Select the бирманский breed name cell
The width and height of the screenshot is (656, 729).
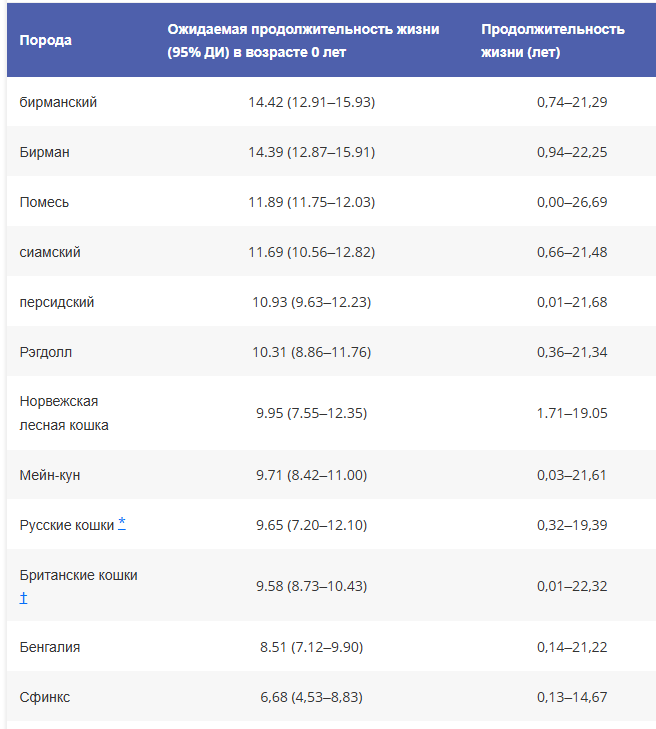58,102
